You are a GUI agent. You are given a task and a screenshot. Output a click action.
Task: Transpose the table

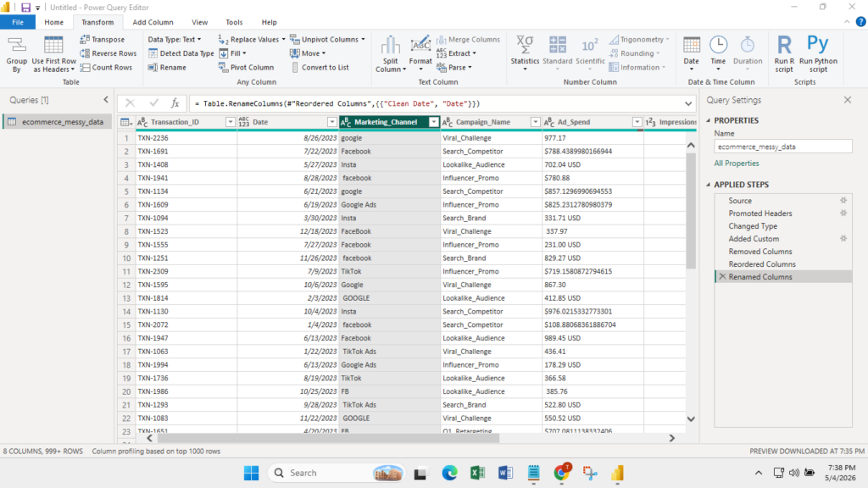coord(103,39)
